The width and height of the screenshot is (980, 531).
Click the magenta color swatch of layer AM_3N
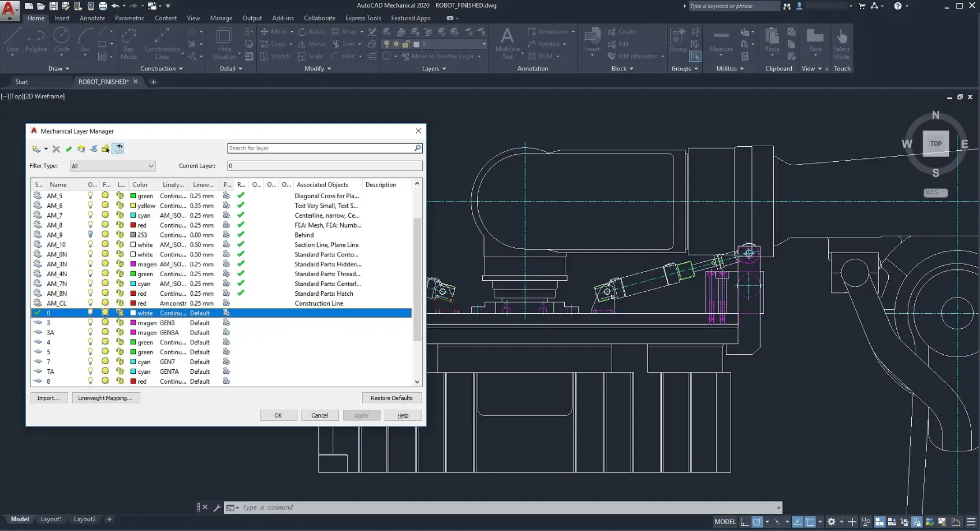(133, 264)
